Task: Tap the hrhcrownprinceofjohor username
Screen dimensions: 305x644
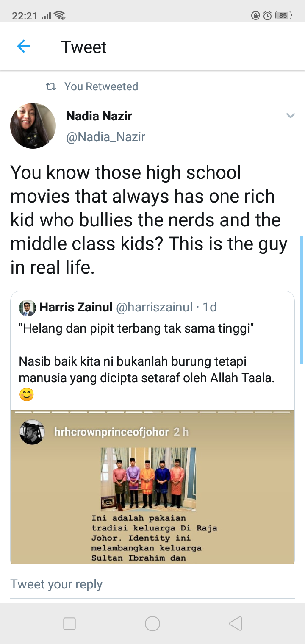Action: pos(111,432)
